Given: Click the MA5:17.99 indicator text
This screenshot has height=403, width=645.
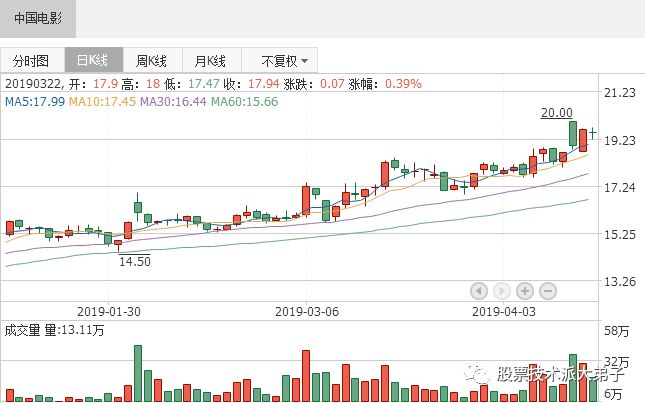Looking at the screenshot, I should [x=35, y=102].
